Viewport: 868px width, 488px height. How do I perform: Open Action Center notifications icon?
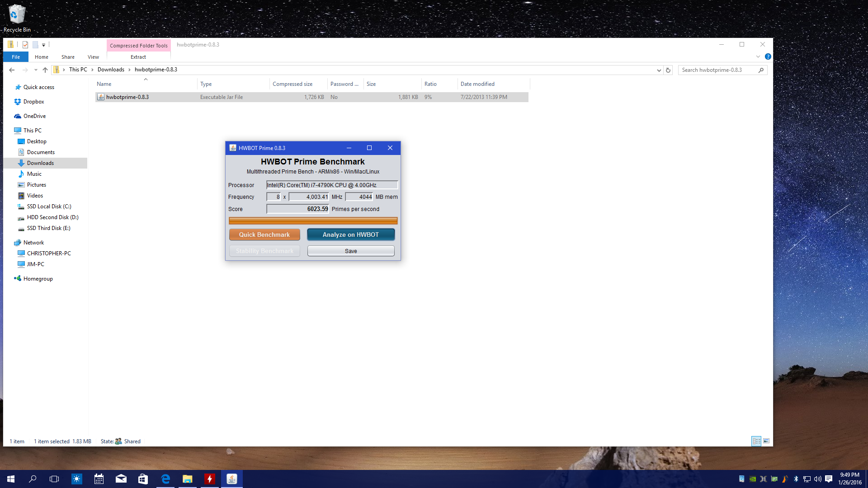pos(829,479)
